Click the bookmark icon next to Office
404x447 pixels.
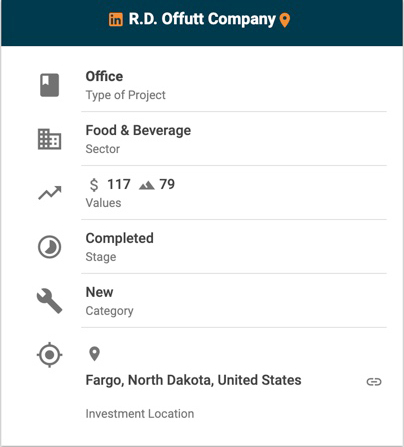click(50, 85)
